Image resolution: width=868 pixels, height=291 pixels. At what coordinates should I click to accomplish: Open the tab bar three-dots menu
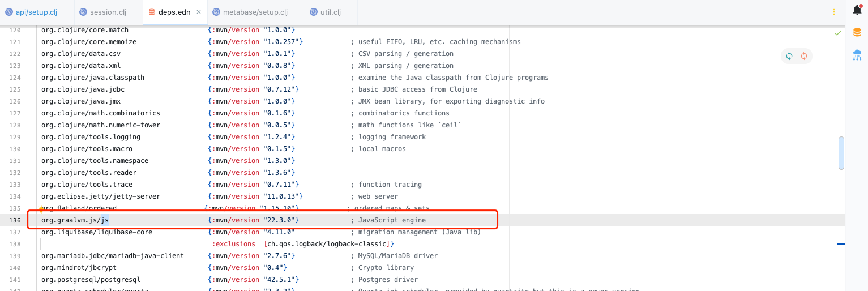coord(833,12)
